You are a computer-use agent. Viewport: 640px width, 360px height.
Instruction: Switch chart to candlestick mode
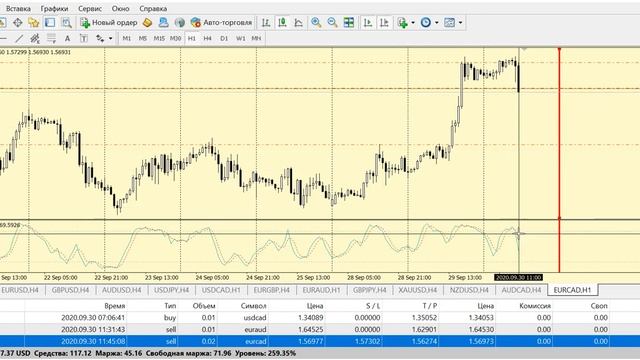click(282, 23)
